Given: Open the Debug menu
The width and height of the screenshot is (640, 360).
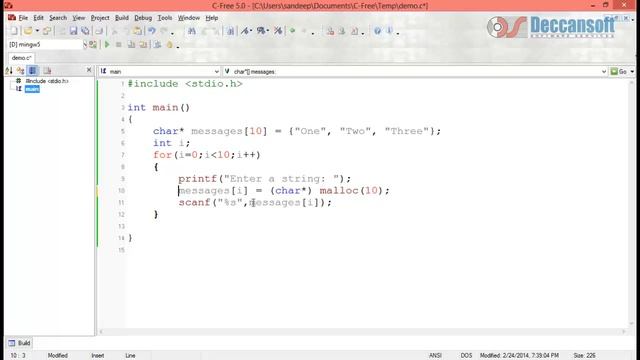Looking at the screenshot, I should [x=143, y=18].
